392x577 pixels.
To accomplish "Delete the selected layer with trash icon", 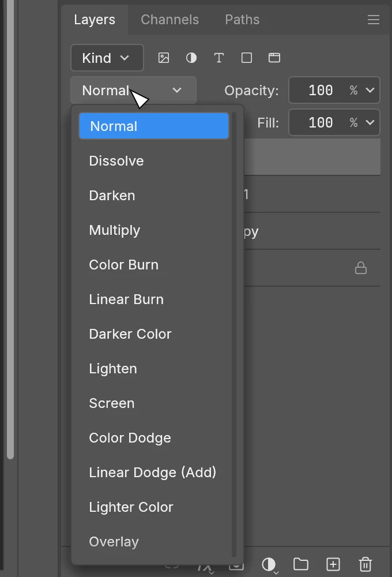I will (365, 564).
